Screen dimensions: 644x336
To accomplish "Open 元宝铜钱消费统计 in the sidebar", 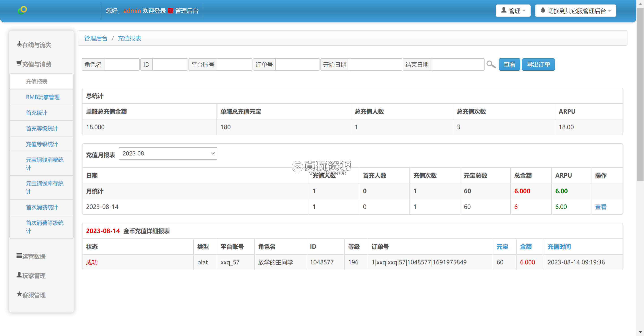I will [42, 164].
